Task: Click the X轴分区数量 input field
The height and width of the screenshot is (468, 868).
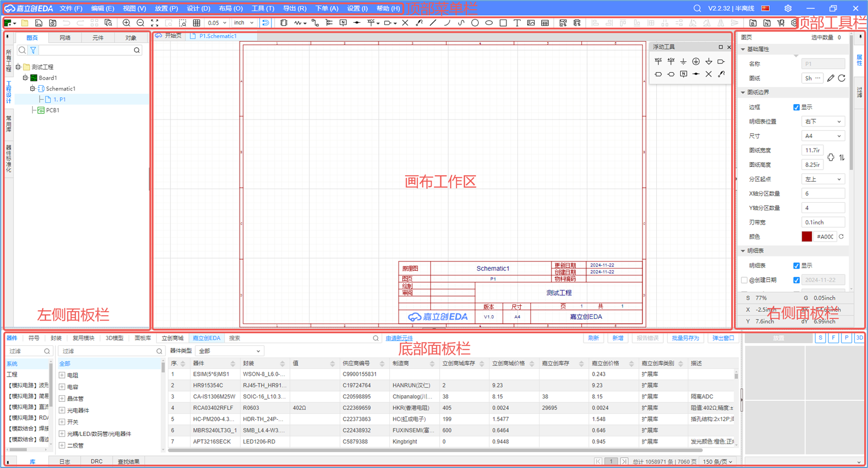Action: (x=823, y=194)
